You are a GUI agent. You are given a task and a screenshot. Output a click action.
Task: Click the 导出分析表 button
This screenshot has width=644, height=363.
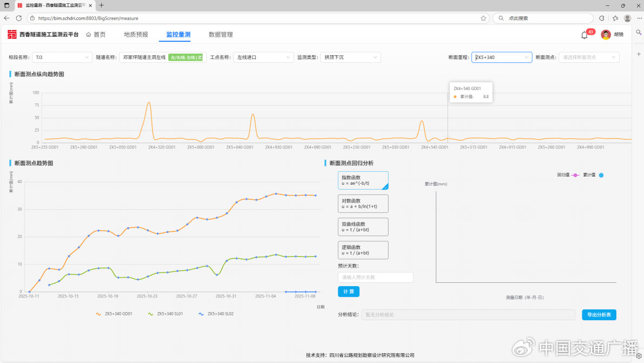coord(599,315)
